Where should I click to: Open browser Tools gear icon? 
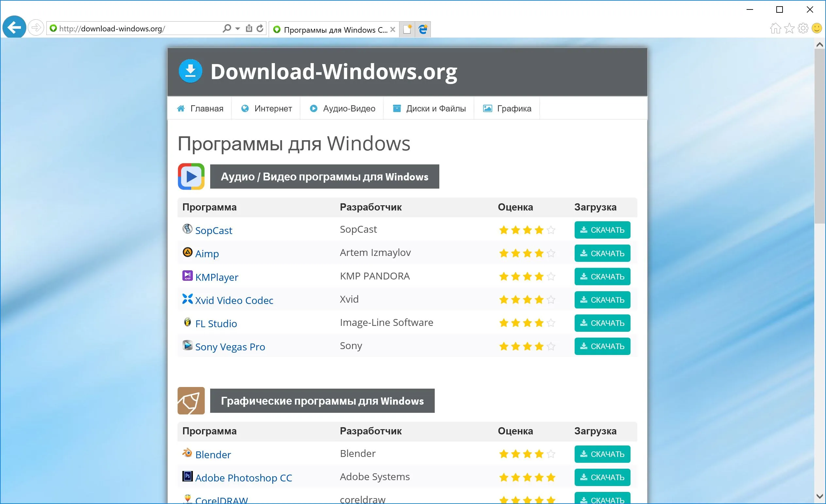803,28
